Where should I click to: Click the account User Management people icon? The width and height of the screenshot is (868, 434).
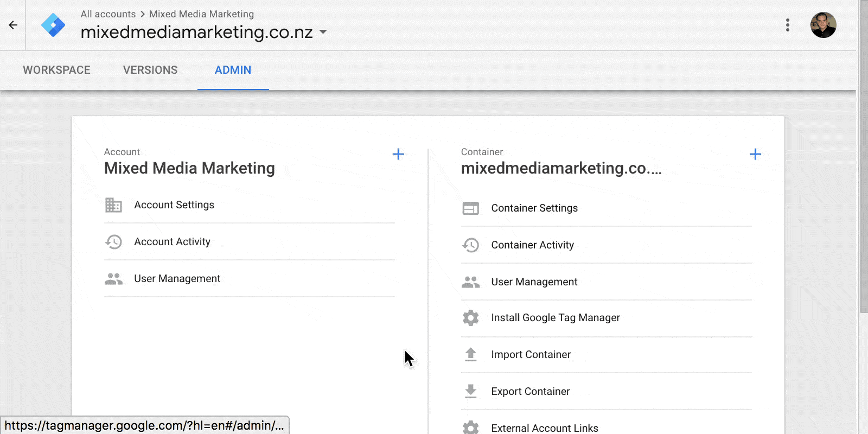point(113,279)
